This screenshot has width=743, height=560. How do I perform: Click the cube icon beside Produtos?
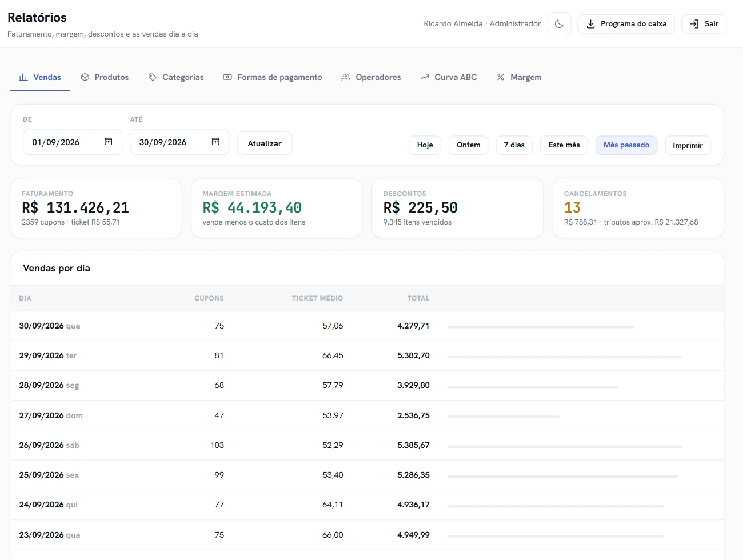pyautogui.click(x=85, y=77)
